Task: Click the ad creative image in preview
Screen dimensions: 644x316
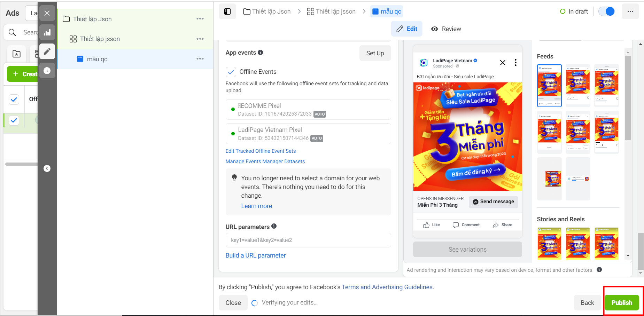Action: tap(467, 137)
